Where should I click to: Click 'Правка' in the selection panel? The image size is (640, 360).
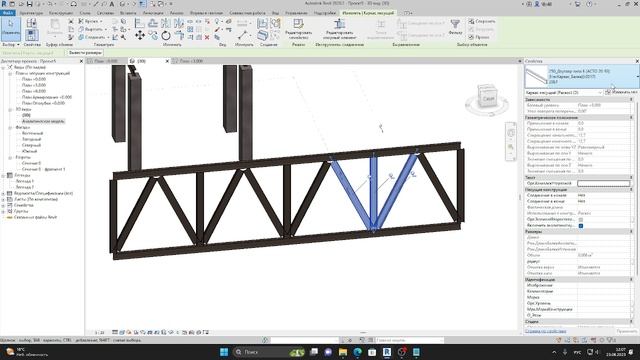[479, 37]
